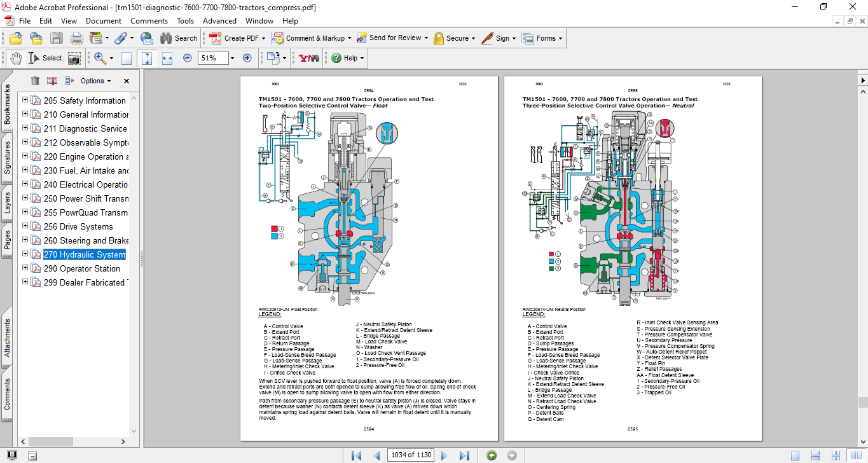
Task: Print the document using printer icon
Action: click(77, 38)
